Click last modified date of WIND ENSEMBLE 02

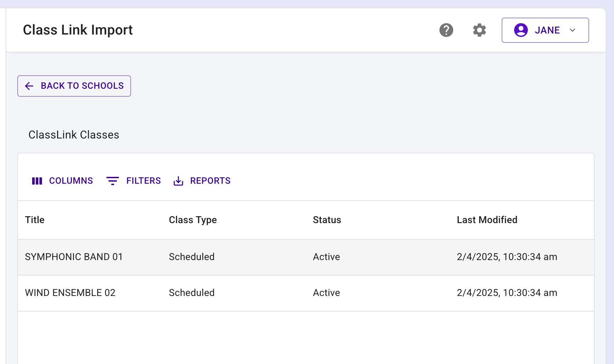(x=507, y=293)
